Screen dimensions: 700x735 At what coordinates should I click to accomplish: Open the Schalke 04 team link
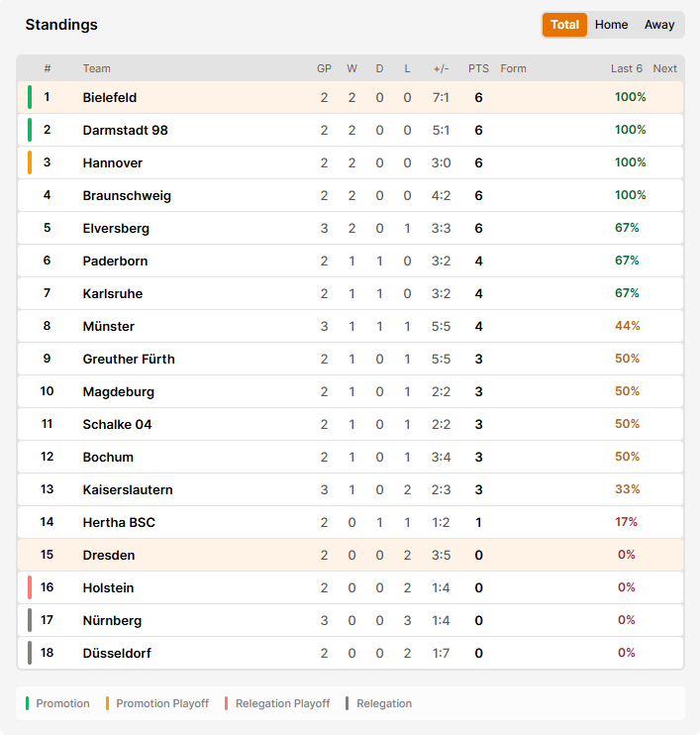(x=117, y=424)
